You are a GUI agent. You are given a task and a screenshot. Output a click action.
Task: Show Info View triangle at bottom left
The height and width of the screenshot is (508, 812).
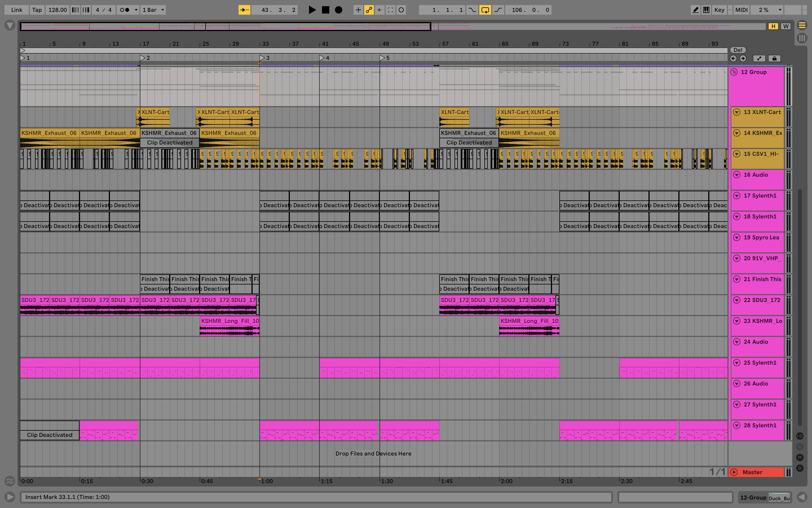point(10,497)
